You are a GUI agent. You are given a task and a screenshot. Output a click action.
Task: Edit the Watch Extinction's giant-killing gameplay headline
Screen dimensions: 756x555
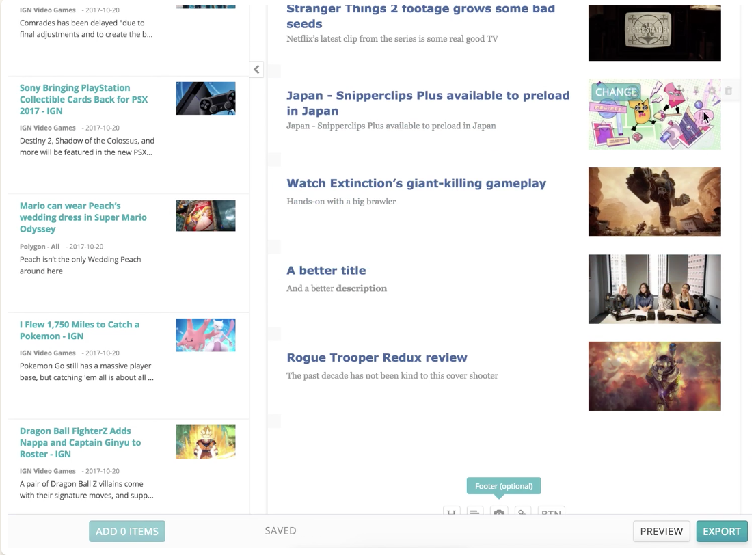click(416, 183)
